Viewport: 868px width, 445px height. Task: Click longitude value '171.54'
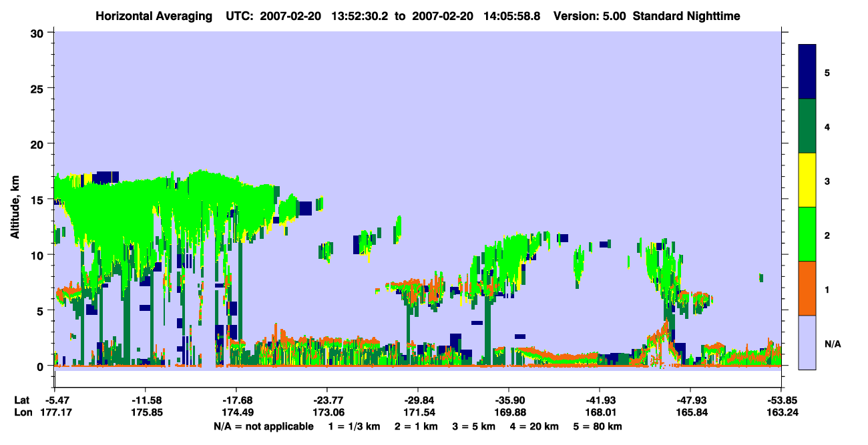coord(418,412)
